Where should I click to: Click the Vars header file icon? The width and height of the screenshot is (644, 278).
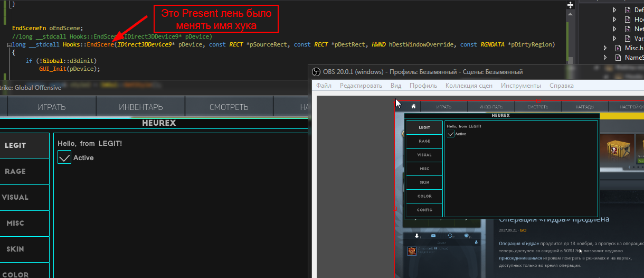[628, 39]
